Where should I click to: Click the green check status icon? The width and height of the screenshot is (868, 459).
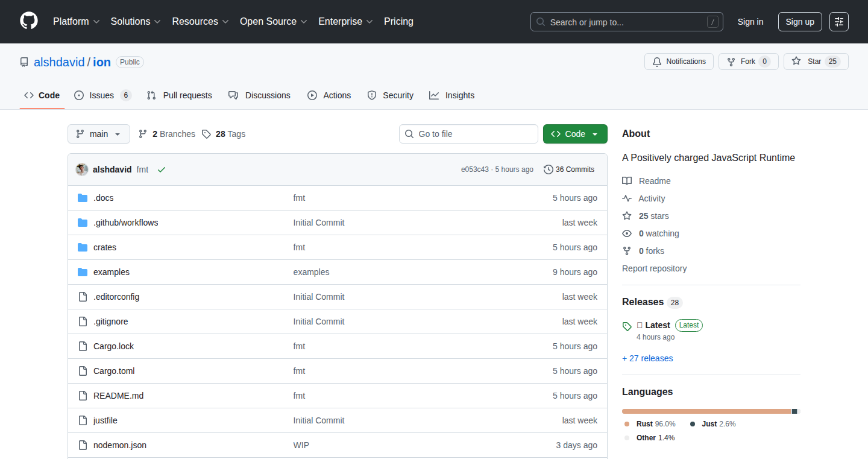(162, 169)
